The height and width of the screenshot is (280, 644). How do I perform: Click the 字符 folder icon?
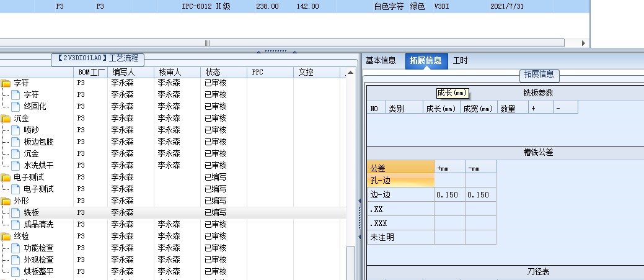[x=6, y=83]
